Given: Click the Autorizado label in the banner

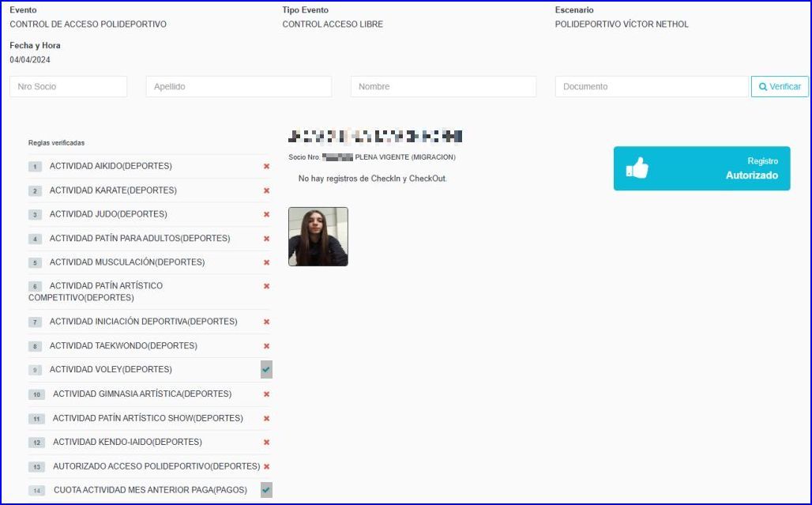Looking at the screenshot, I should (752, 175).
